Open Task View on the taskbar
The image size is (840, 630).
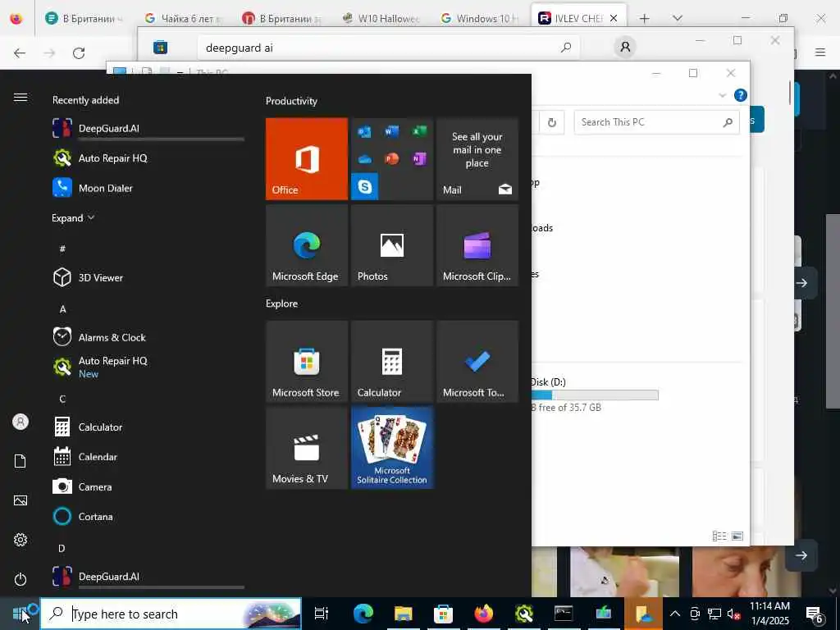coord(321,614)
